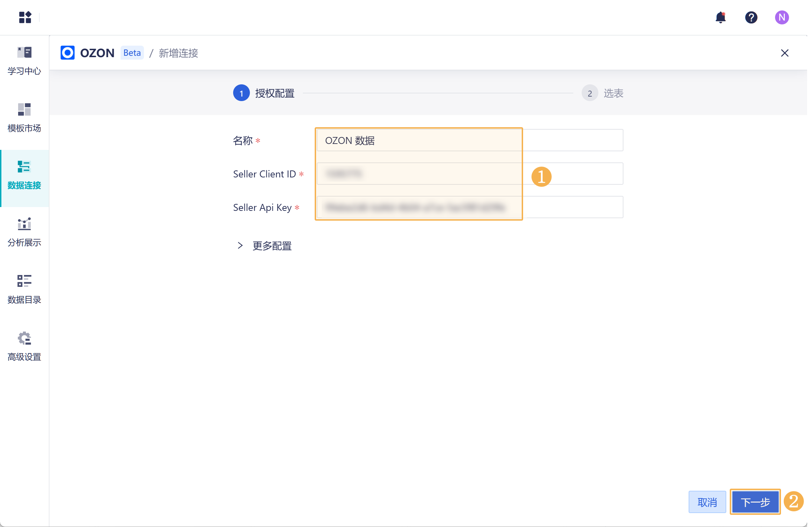Viewport: 812px width, 527px height.
Task: Open the app grid launcher icon
Action: click(x=25, y=17)
